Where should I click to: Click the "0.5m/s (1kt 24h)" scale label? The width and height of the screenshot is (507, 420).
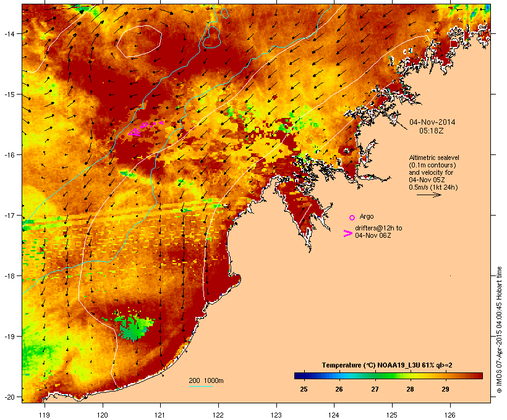pos(433,187)
